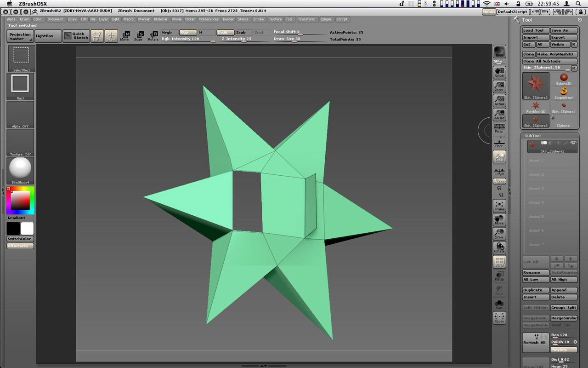Activate the Solo mode icon

[x=499, y=304]
